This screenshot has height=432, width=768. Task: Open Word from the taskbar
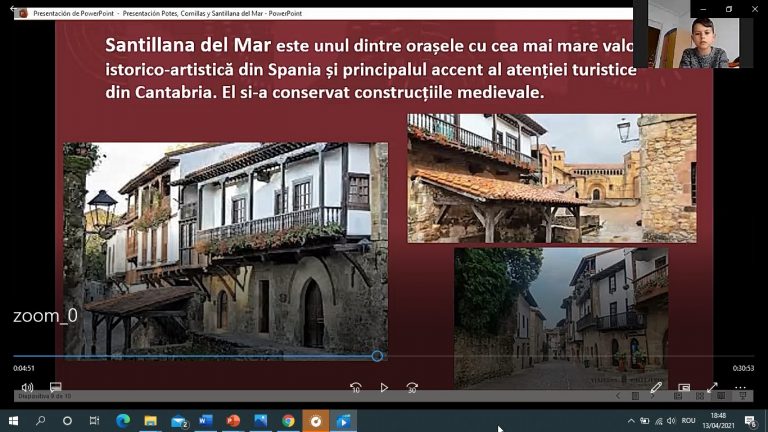coord(206,421)
